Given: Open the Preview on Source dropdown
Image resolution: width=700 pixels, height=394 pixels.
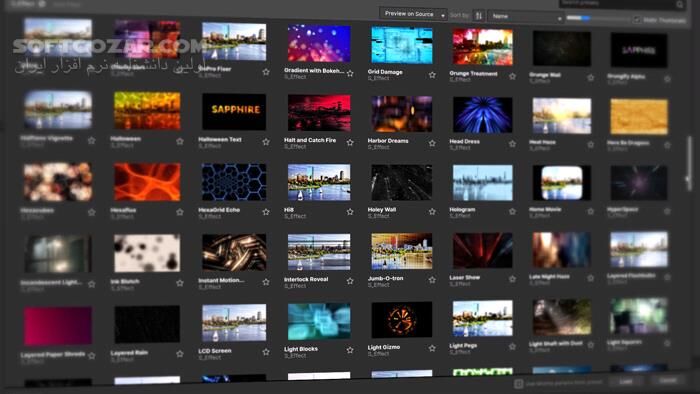Looking at the screenshot, I should coord(413,14).
